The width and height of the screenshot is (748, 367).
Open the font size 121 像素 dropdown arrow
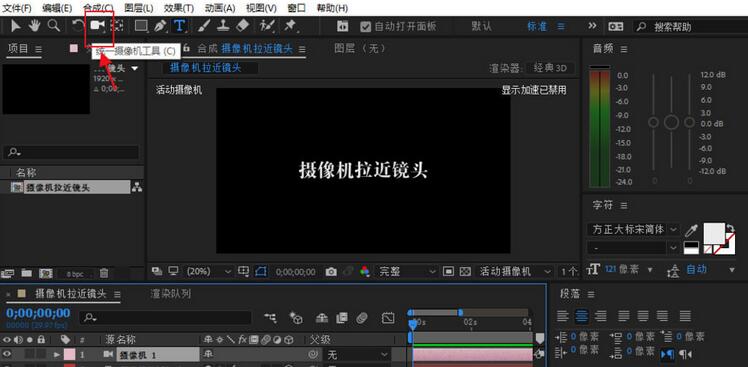(649, 270)
